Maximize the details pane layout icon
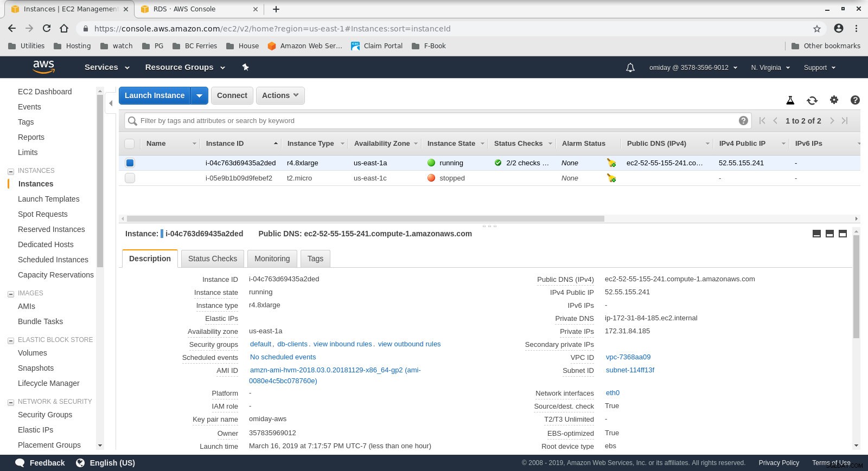The width and height of the screenshot is (868, 471). click(843, 234)
